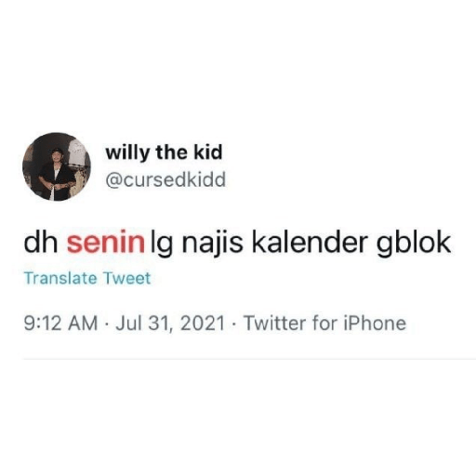476x476 pixels.
Task: Open the Twitter for iPhone source link
Action: point(324,324)
